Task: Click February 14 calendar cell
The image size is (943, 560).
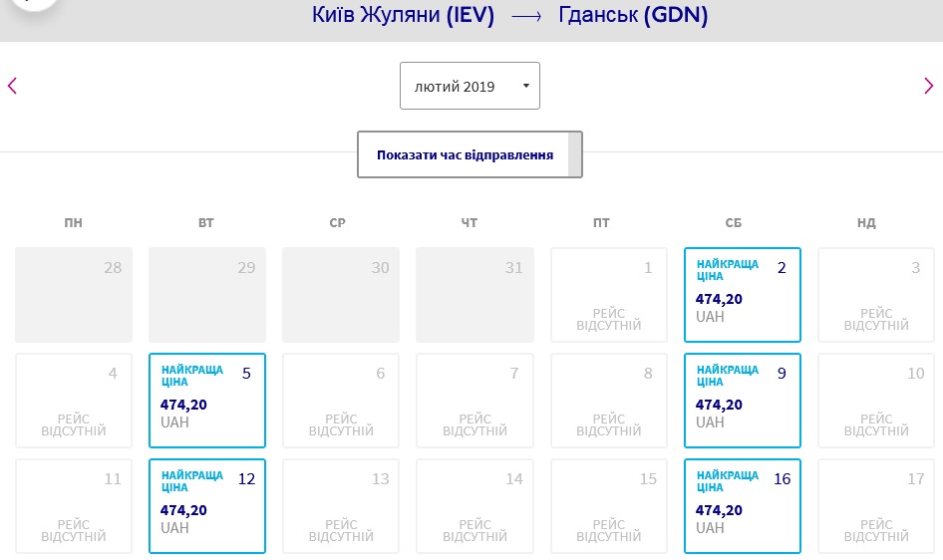Action: (x=474, y=506)
